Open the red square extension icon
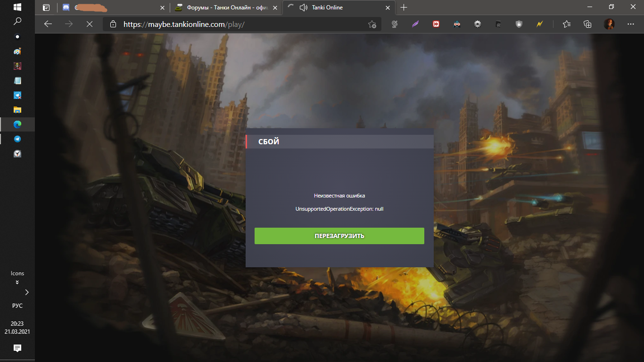This screenshot has width=644, height=362. 436,24
